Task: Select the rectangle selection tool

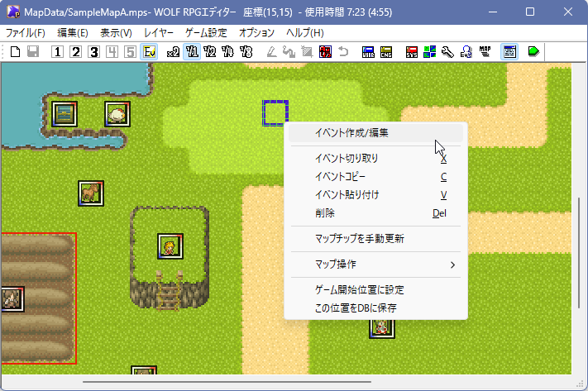Action: coord(307,52)
